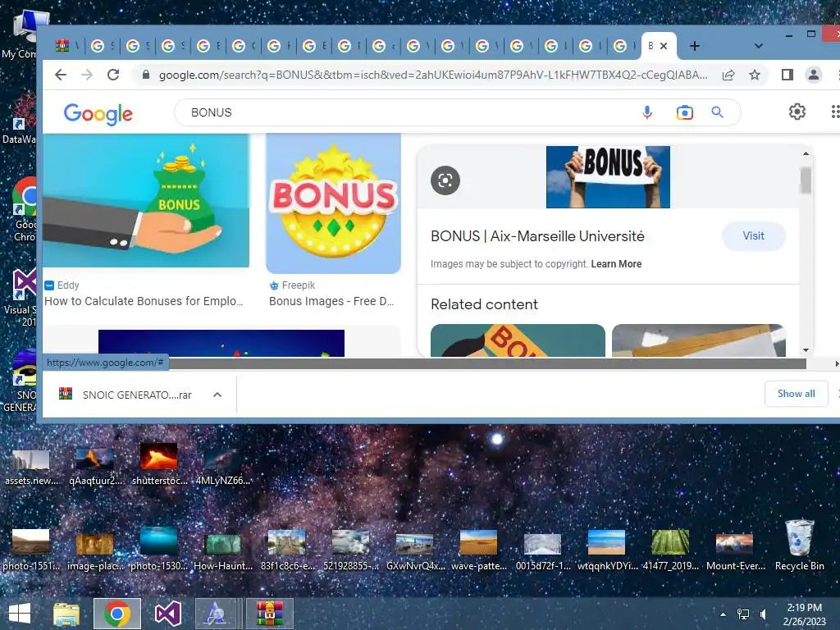The height and width of the screenshot is (630, 840).
Task: Open Google quick settings gear
Action: coord(797,112)
